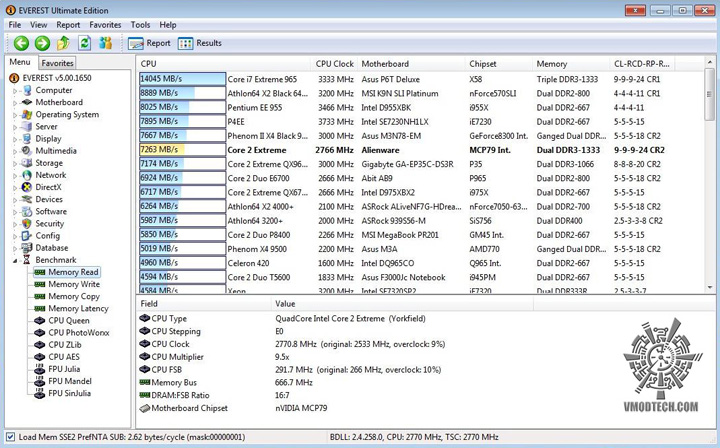Click the results list scrollbar thumb

(x=709, y=94)
